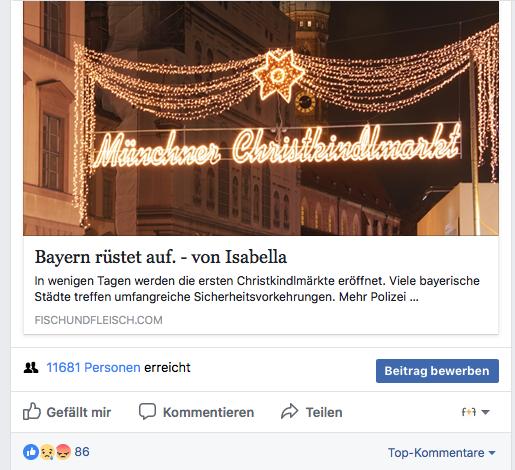Click the article description text snippet

coord(257,289)
